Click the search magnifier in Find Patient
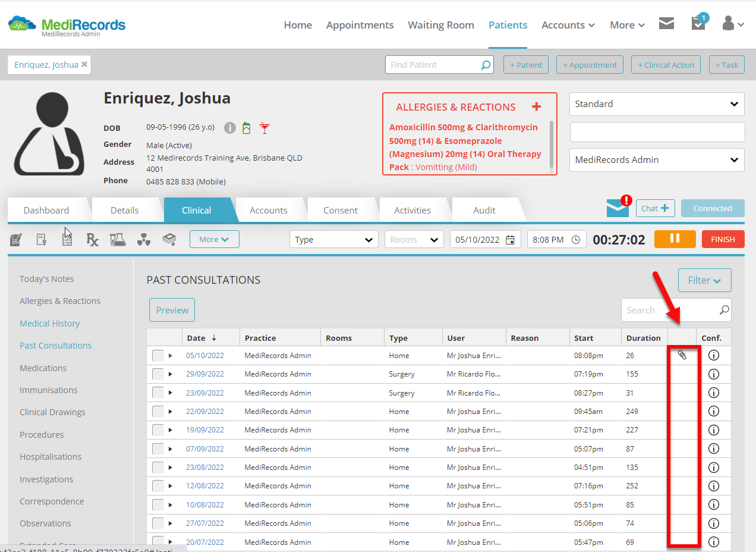Screen dimensions: 756x552 click(x=486, y=65)
